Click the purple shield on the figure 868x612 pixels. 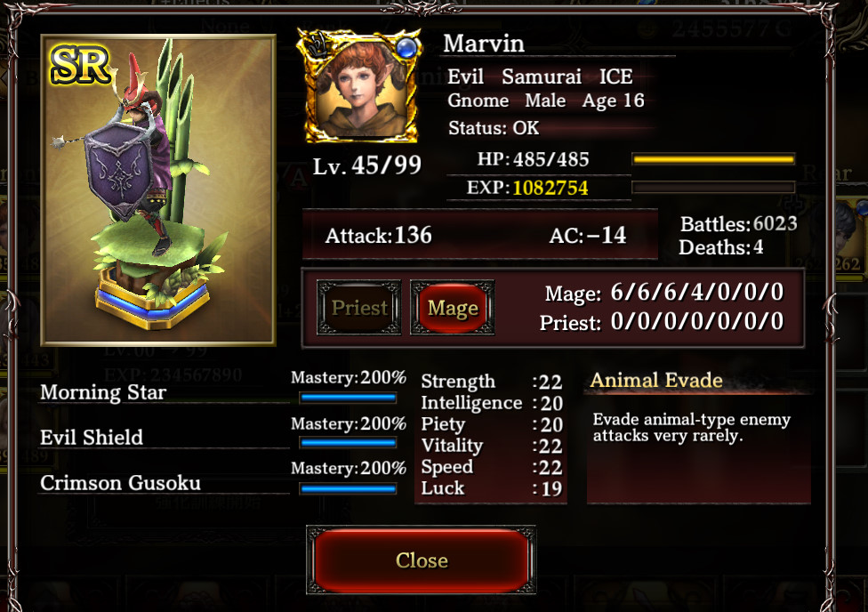coord(119,168)
